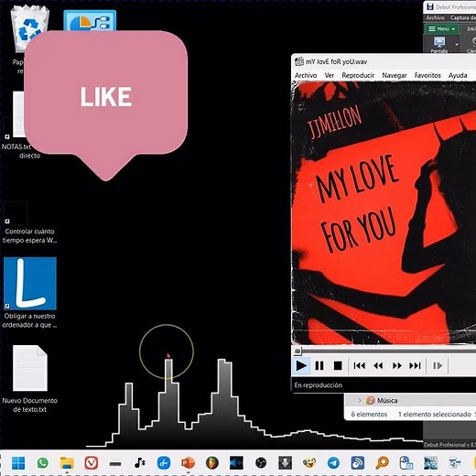Screen dimensions: 476x476
Task: Click media player title bar icon
Action: pyautogui.click(x=299, y=61)
